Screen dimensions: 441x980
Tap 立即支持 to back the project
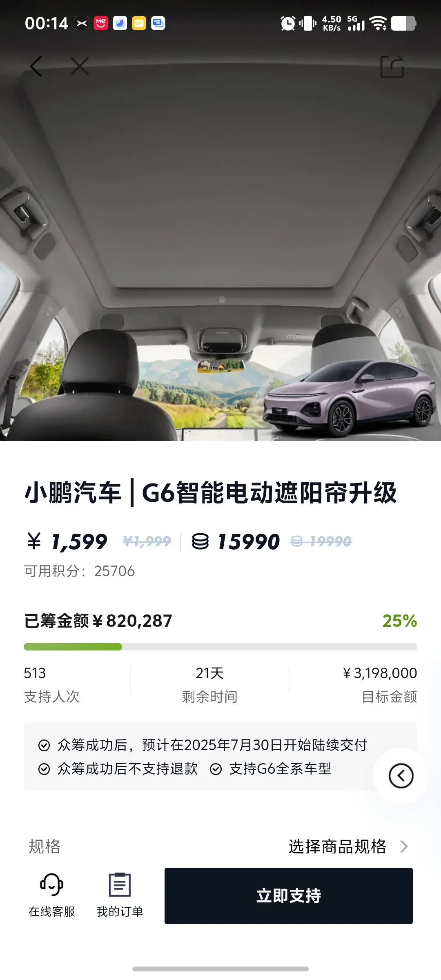pos(289,896)
